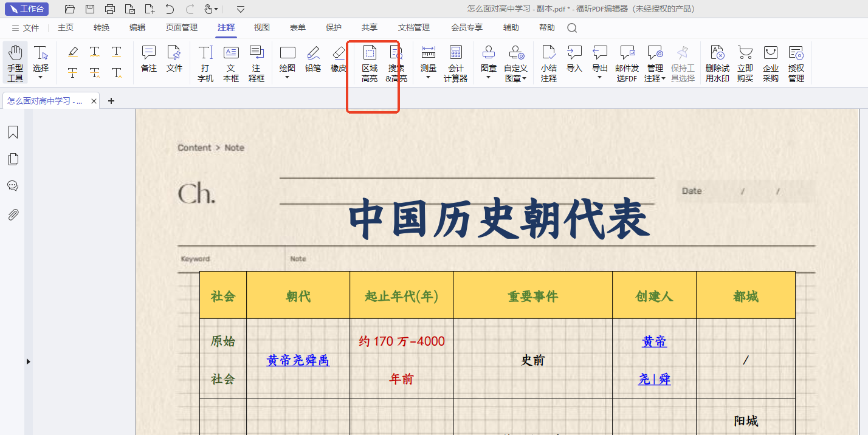Viewport: 868px width, 435px height.
Task: Select the 手型工具 hand tool
Action: tap(15, 63)
